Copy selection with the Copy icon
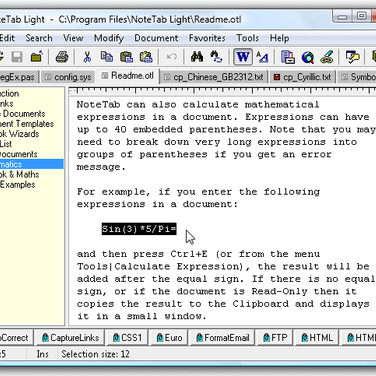Viewport: 376px width, 376px height. click(107, 57)
